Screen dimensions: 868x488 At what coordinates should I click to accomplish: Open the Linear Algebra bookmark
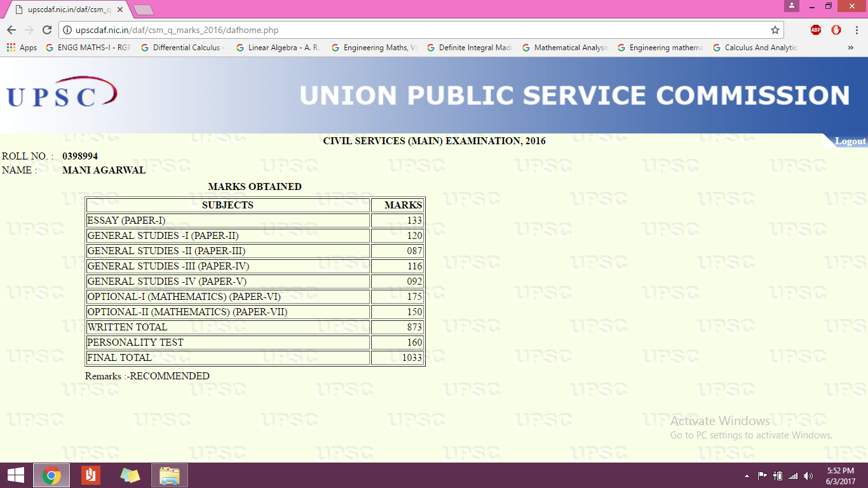click(x=278, y=48)
